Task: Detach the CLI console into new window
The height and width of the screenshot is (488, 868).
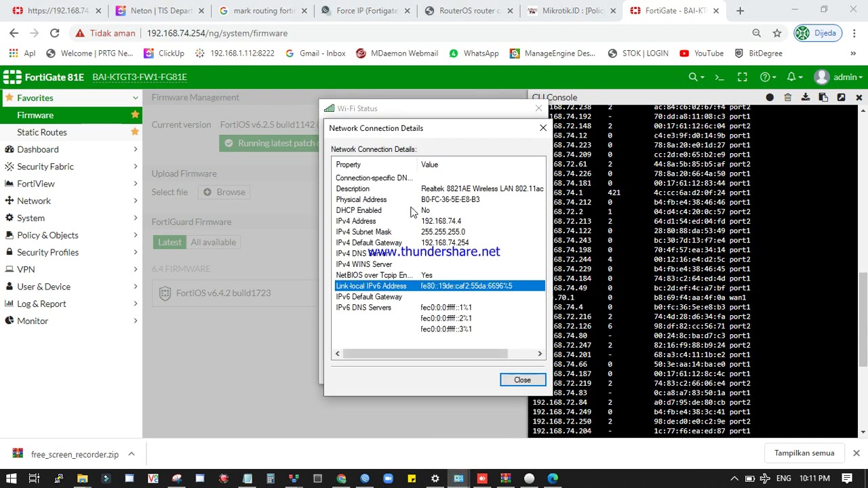Action: click(x=841, y=98)
